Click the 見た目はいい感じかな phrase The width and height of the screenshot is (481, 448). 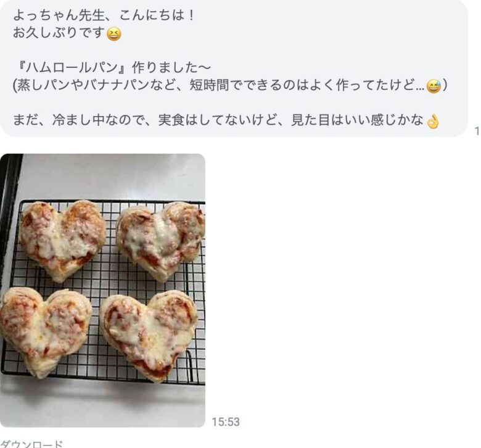pos(358,120)
